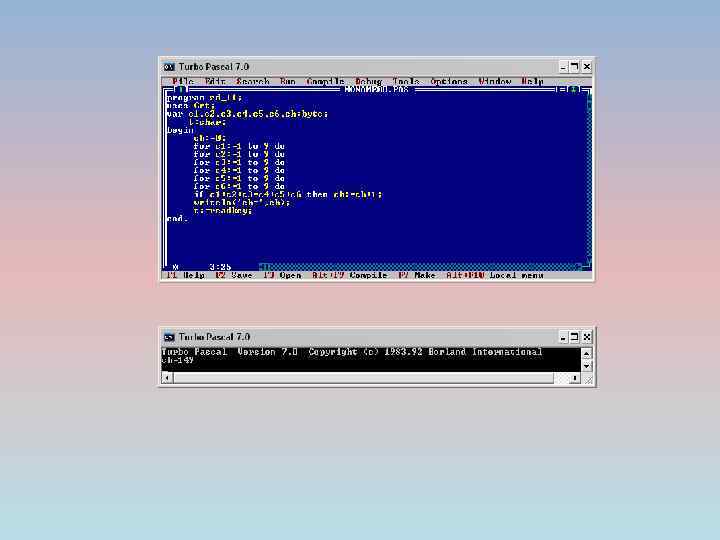Click F3 Open in status bar

(282, 275)
